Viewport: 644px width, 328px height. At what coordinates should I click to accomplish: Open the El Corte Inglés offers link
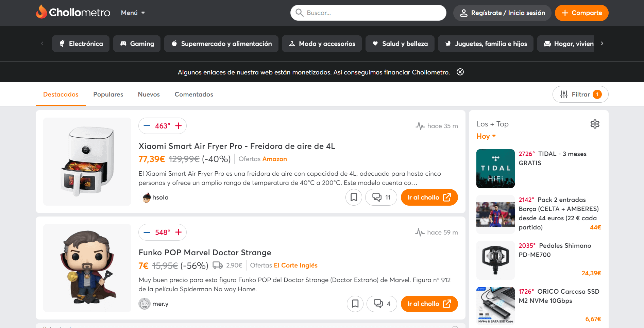(x=295, y=265)
